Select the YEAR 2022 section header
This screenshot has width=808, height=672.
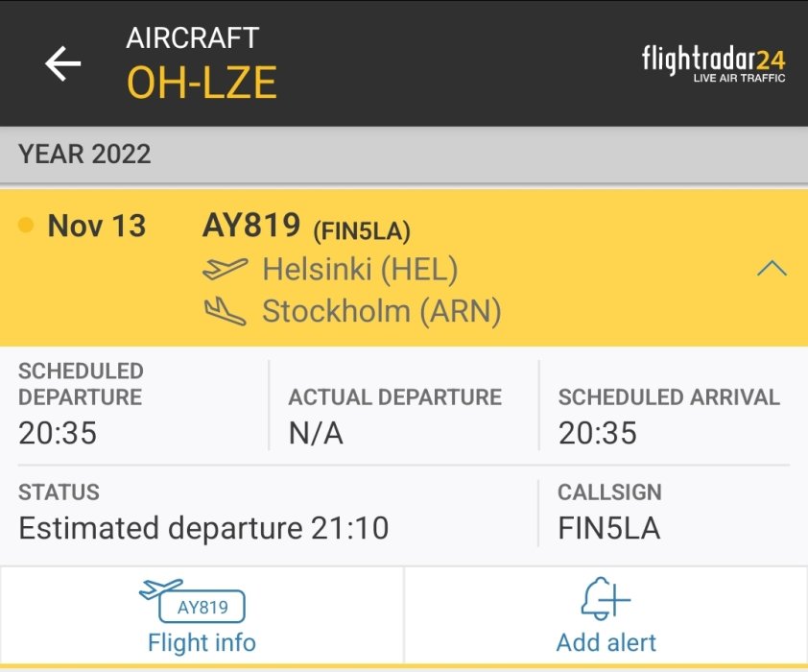(84, 155)
